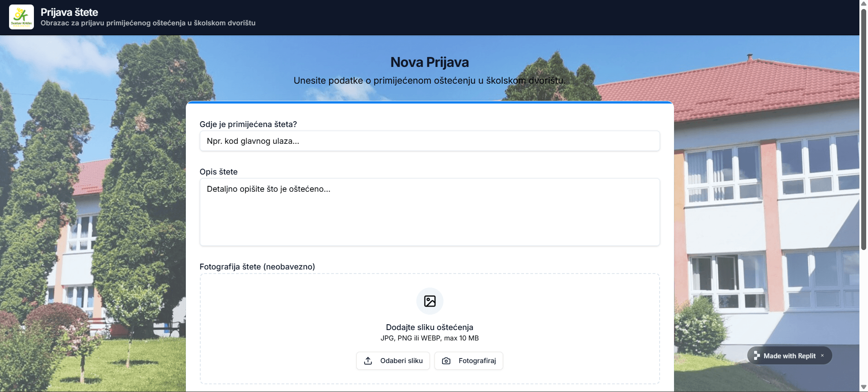The height and width of the screenshot is (392, 868).
Task: Focus the 'Gdje je primijećena šteta?' input
Action: click(x=429, y=141)
